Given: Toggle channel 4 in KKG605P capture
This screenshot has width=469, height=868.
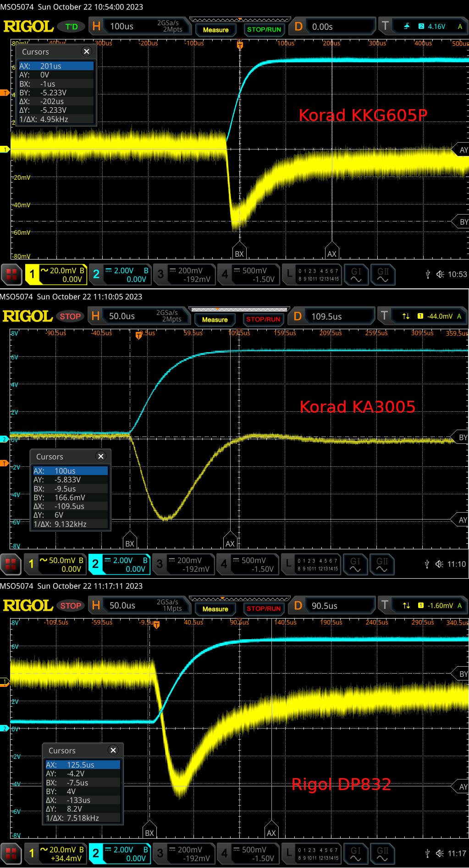Looking at the screenshot, I should [248, 274].
